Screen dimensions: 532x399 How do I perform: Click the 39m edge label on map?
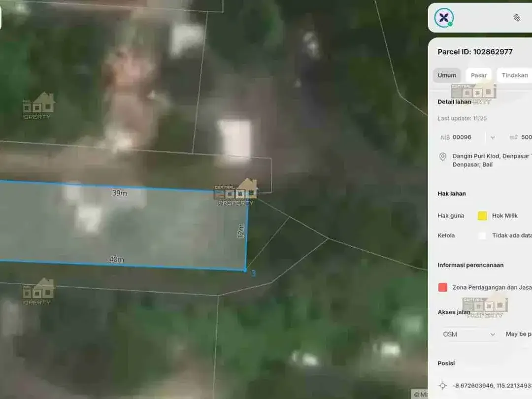[x=119, y=193]
